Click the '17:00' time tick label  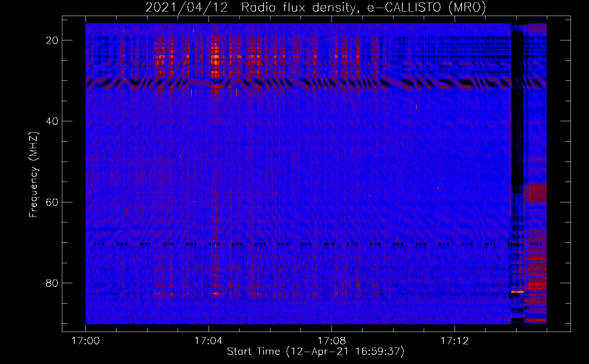click(x=86, y=341)
